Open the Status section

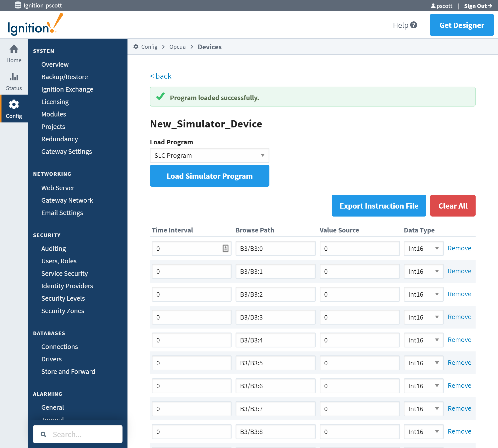pyautogui.click(x=14, y=81)
